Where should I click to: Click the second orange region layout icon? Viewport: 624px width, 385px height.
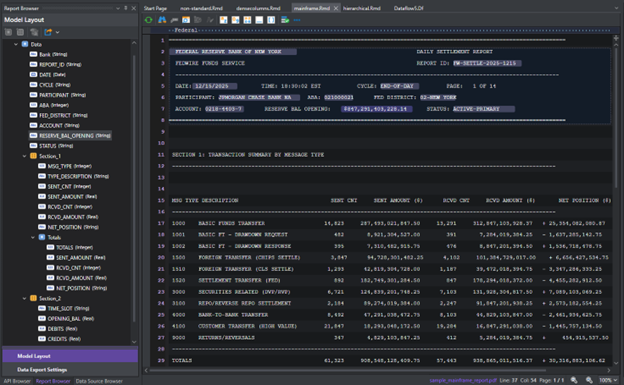click(x=235, y=20)
